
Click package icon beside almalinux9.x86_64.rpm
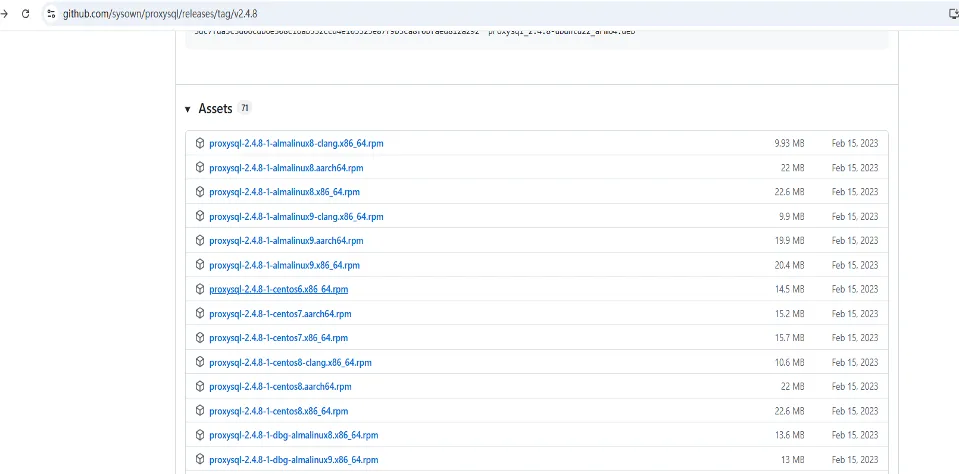click(199, 265)
